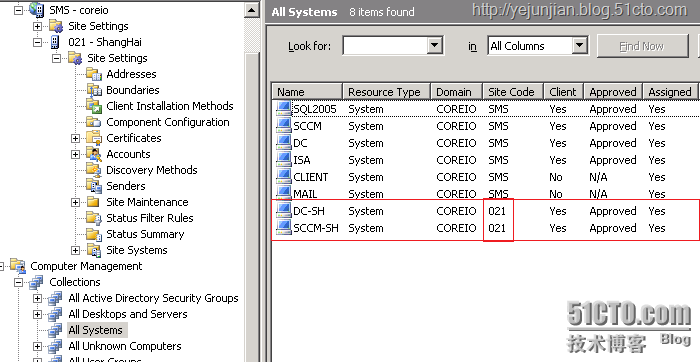Click the Approved cell for SQL2005
This screenshot has width=700, height=362.
(x=613, y=109)
